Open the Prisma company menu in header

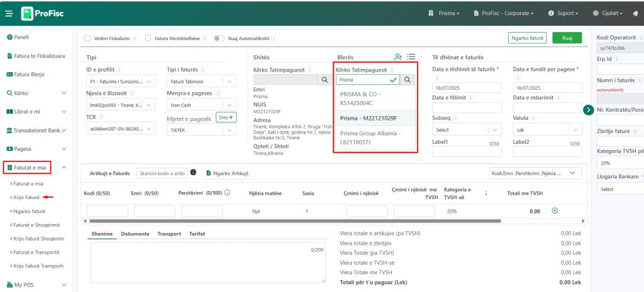coord(444,13)
